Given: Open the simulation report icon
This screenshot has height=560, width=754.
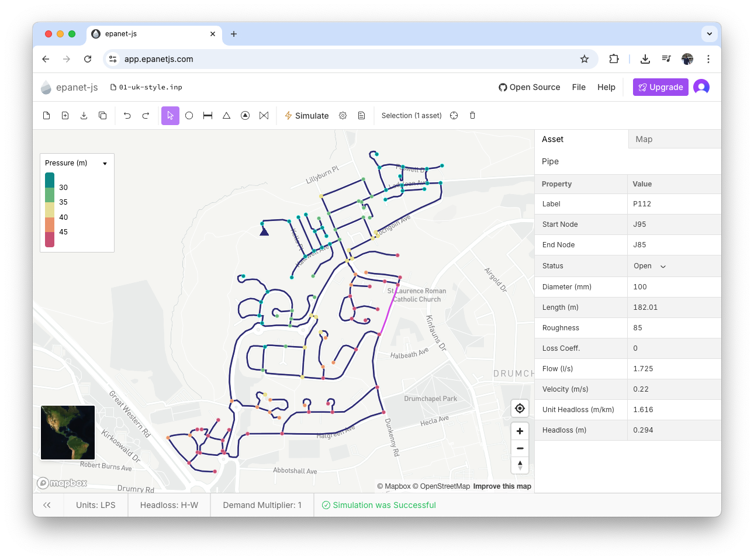Looking at the screenshot, I should click(x=362, y=116).
